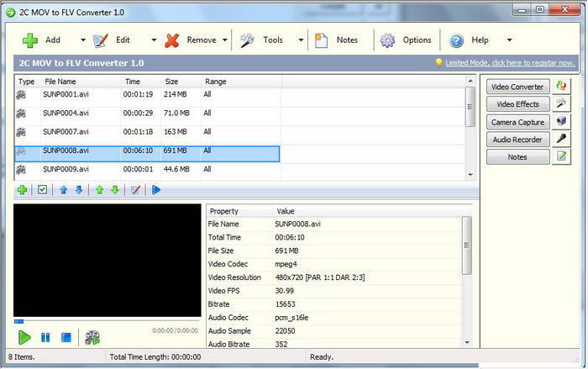This screenshot has width=588, height=369.
Task: Expand the Tools dropdown arrow
Action: coord(301,40)
